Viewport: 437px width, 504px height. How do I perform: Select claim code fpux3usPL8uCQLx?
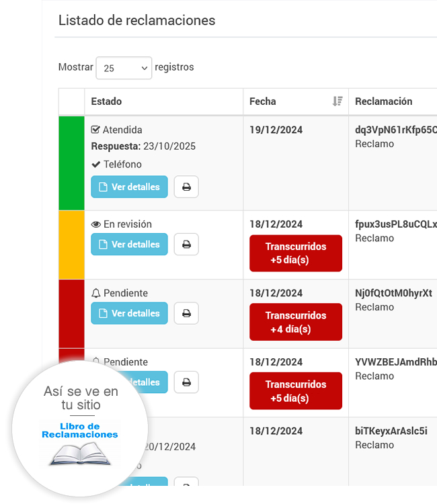tap(396, 224)
